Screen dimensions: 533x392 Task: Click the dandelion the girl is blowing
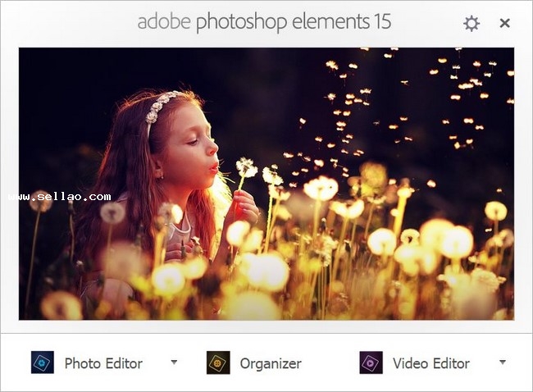pos(246,167)
